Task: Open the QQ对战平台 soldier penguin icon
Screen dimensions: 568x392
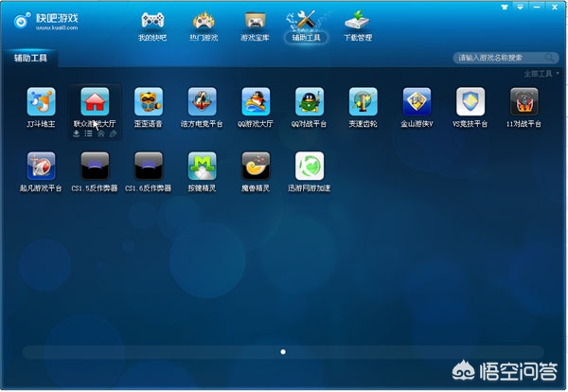Action: click(310, 101)
